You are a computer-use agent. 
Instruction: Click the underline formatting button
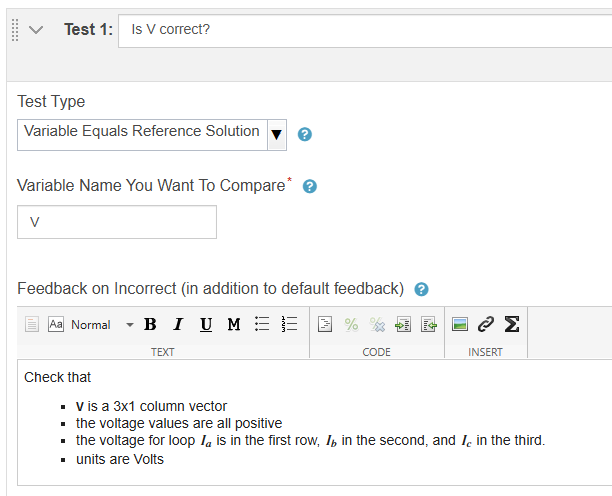[x=206, y=324]
